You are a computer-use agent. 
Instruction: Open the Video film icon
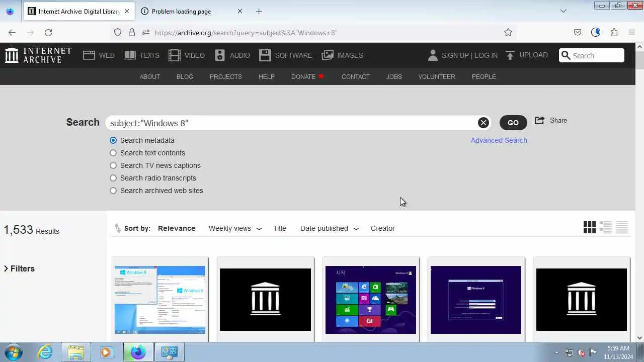(175, 55)
